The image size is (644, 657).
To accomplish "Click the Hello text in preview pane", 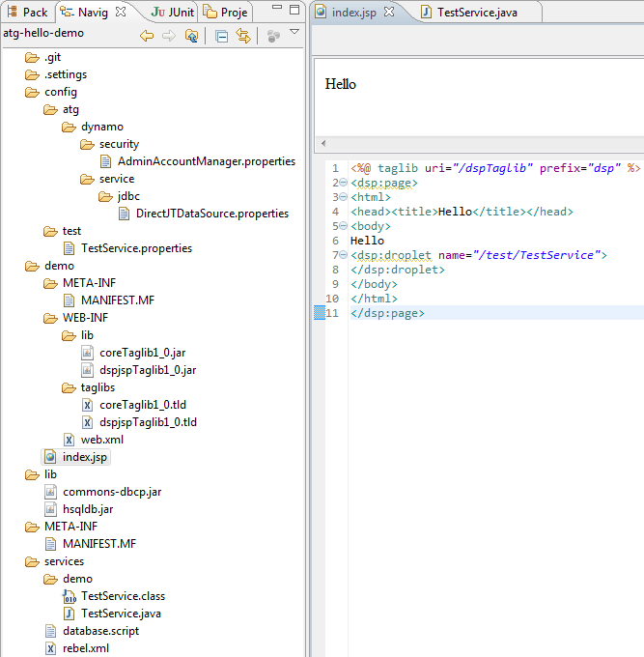I will pos(341,84).
